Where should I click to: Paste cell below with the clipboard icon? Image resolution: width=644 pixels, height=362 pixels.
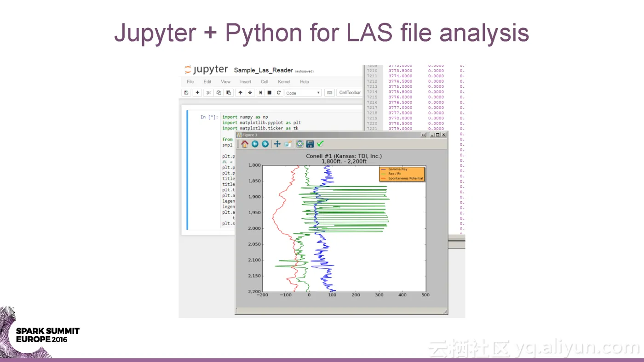pyautogui.click(x=229, y=93)
